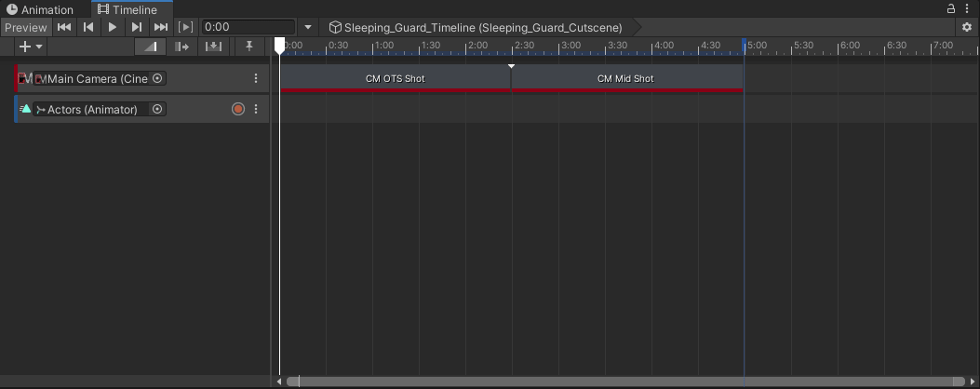Select the CM OTS Shot clip
The image size is (980, 389).
(395, 79)
